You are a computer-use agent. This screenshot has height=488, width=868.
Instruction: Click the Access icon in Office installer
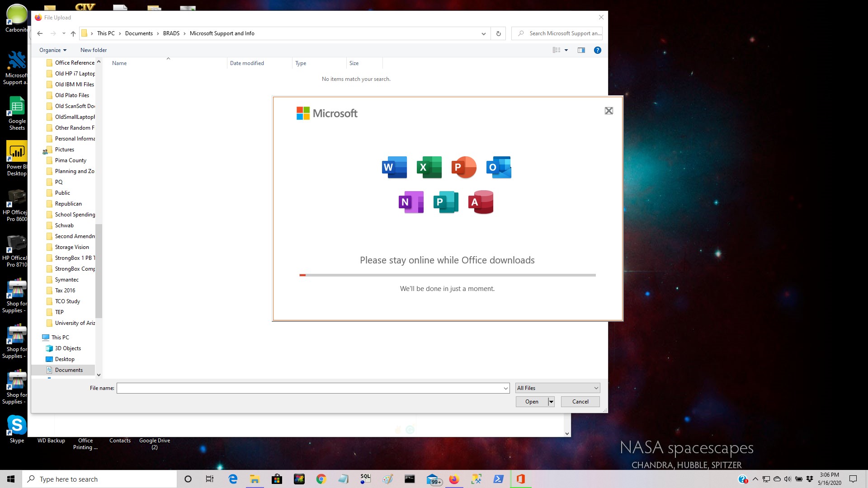click(481, 202)
